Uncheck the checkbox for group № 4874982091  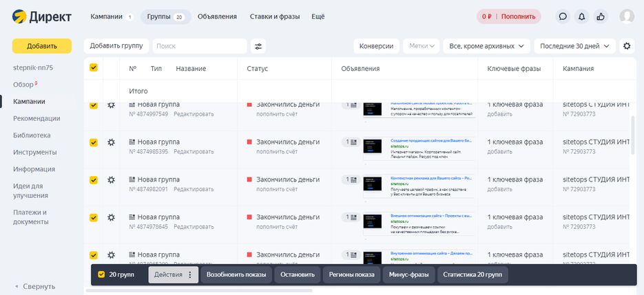pos(94,180)
